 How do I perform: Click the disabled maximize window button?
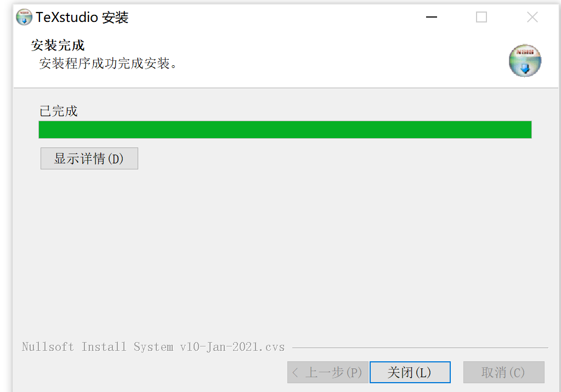481,17
